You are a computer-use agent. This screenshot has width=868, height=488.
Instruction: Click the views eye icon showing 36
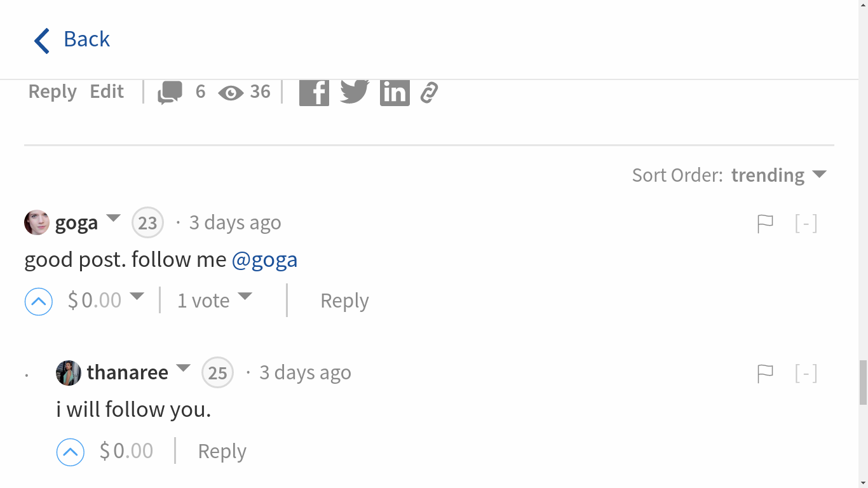tap(232, 92)
